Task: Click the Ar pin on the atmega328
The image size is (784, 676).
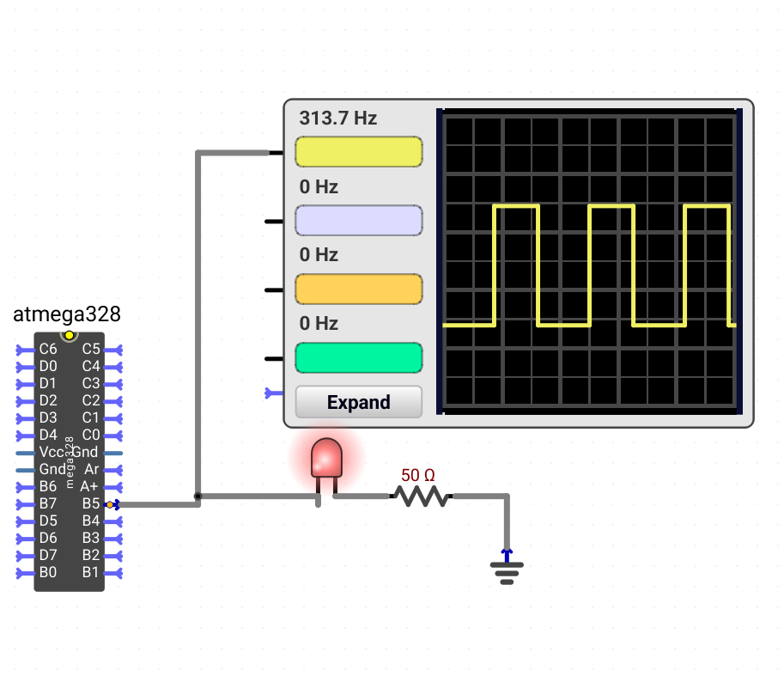Action: point(113,470)
